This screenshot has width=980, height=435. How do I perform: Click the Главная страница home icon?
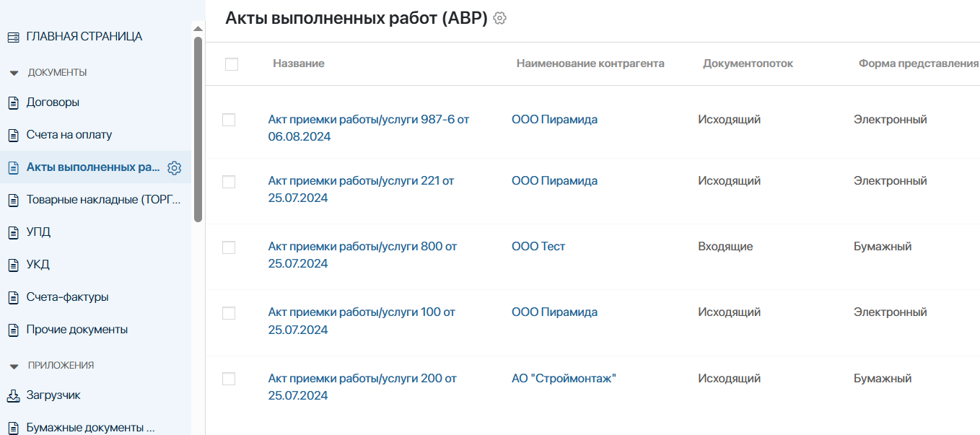[12, 35]
